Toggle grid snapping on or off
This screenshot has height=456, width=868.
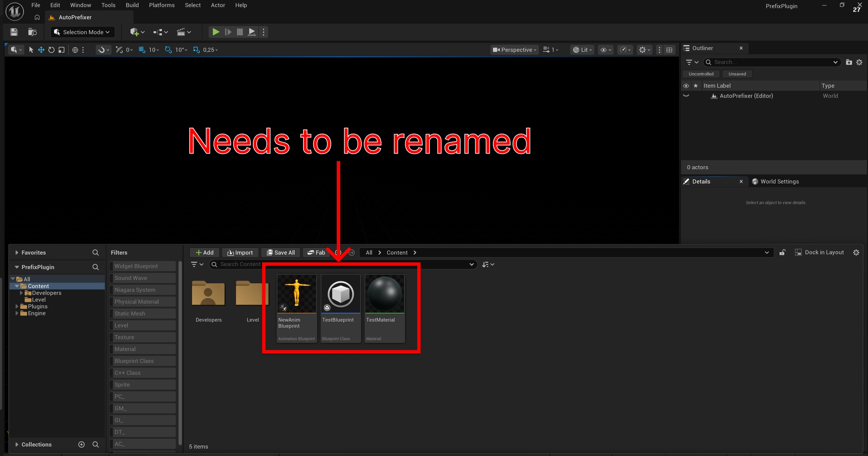pyautogui.click(x=142, y=50)
